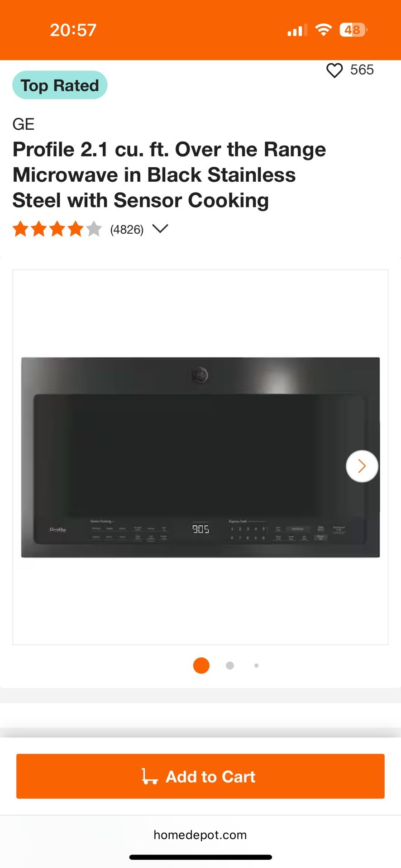Image resolution: width=401 pixels, height=868 pixels.
Task: Click the next image arrow on carousel
Action: click(362, 466)
